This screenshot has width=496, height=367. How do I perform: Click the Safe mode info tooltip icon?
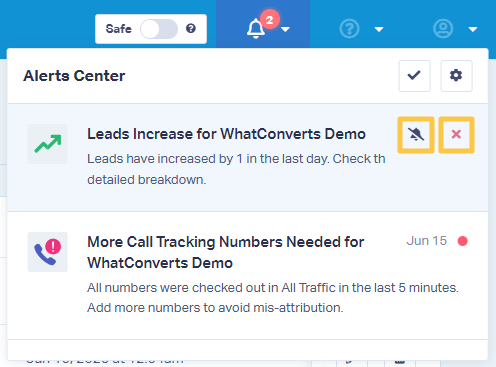191,29
